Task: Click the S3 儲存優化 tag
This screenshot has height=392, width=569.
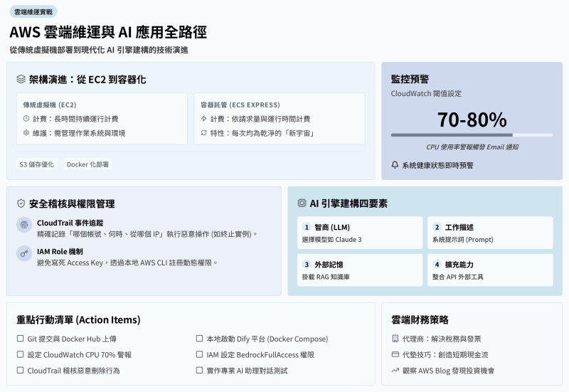Action: point(37,164)
